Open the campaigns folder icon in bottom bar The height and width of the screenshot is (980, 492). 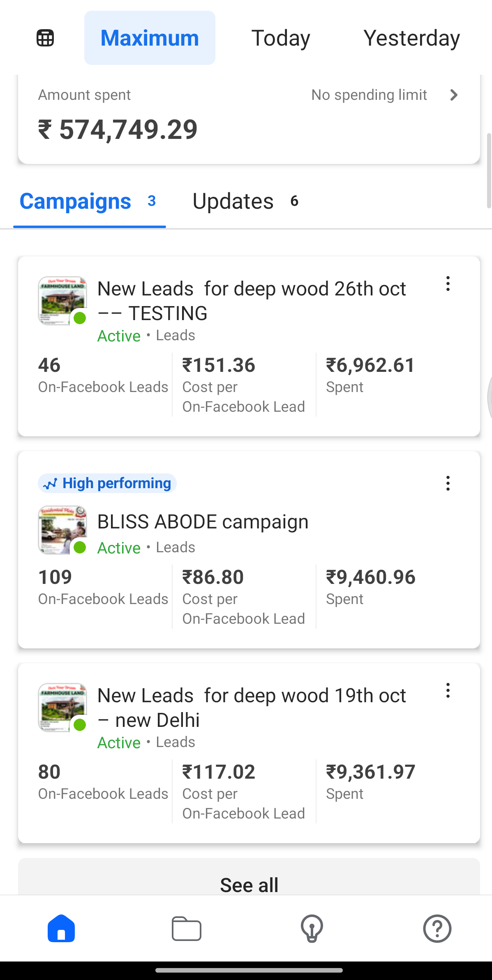187,928
